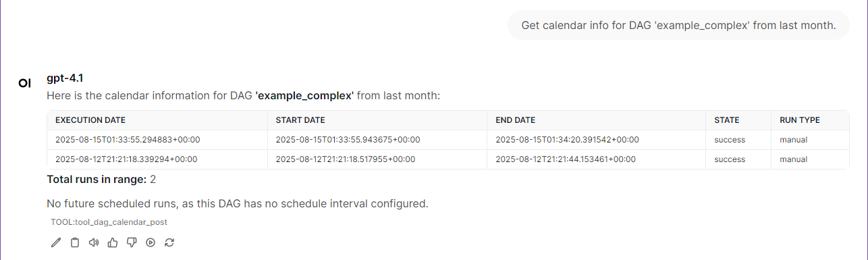868x260 pixels.
Task: Continue the response with the play icon
Action: 151,242
